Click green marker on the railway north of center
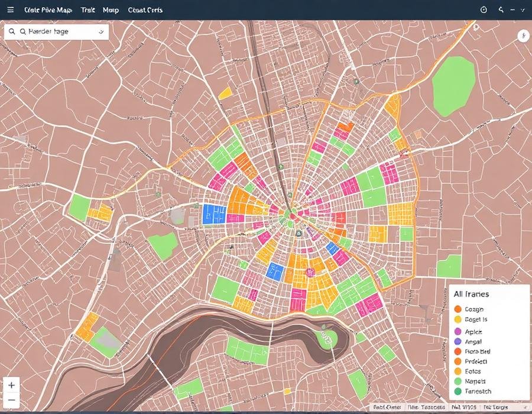The height and width of the screenshot is (414, 532). tap(281, 167)
